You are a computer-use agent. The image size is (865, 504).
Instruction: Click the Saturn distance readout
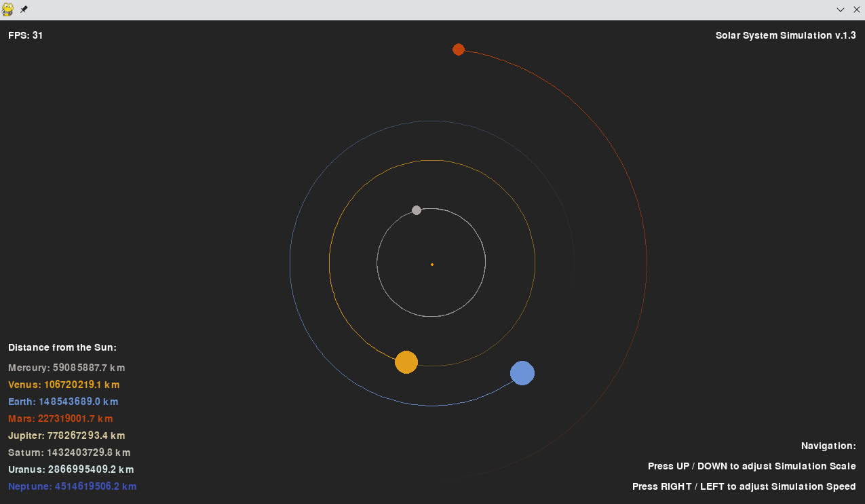click(69, 452)
